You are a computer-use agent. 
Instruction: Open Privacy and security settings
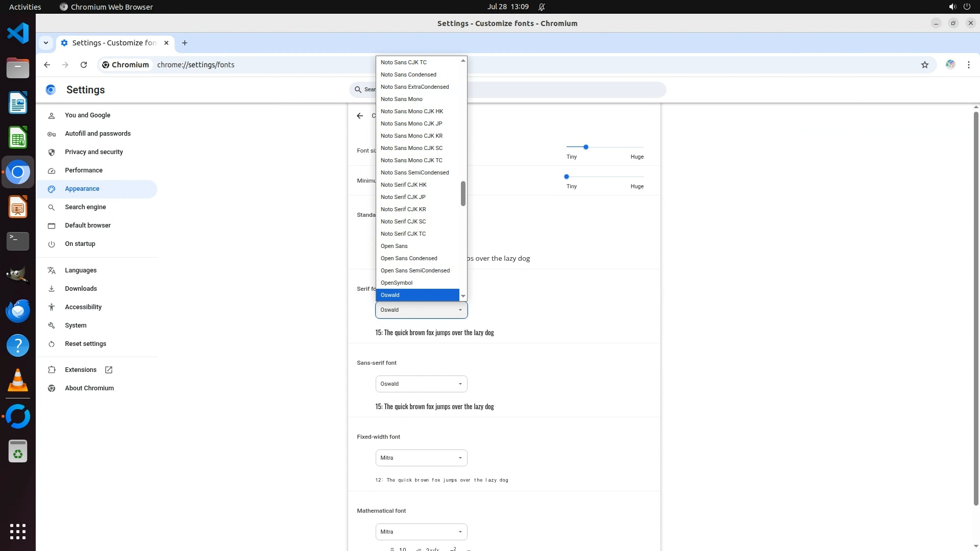(94, 152)
